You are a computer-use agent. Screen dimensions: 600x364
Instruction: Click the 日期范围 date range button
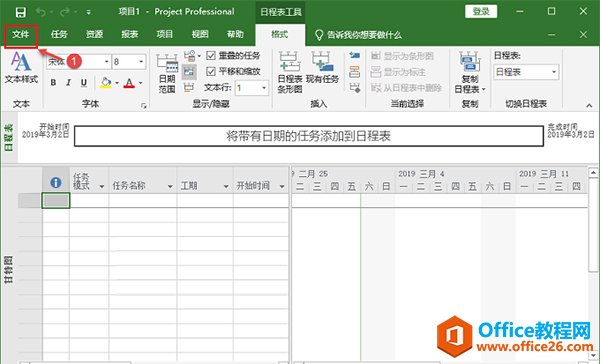point(167,73)
